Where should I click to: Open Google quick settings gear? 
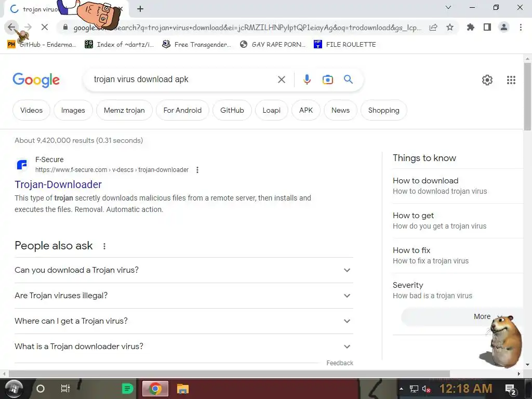coord(487,79)
